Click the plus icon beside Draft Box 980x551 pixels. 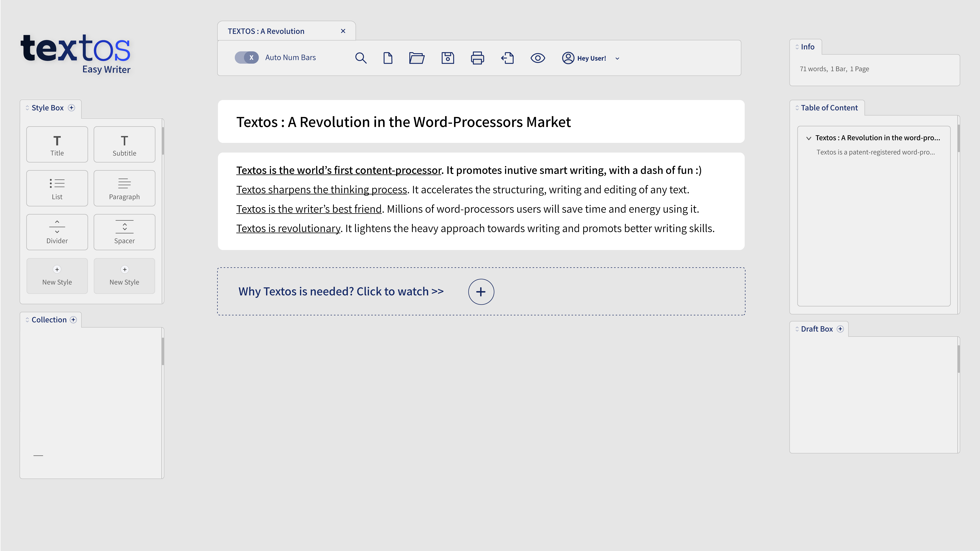click(840, 329)
